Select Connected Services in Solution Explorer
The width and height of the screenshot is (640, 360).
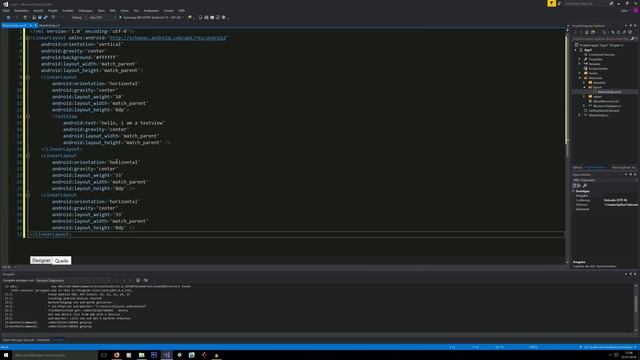[601, 55]
